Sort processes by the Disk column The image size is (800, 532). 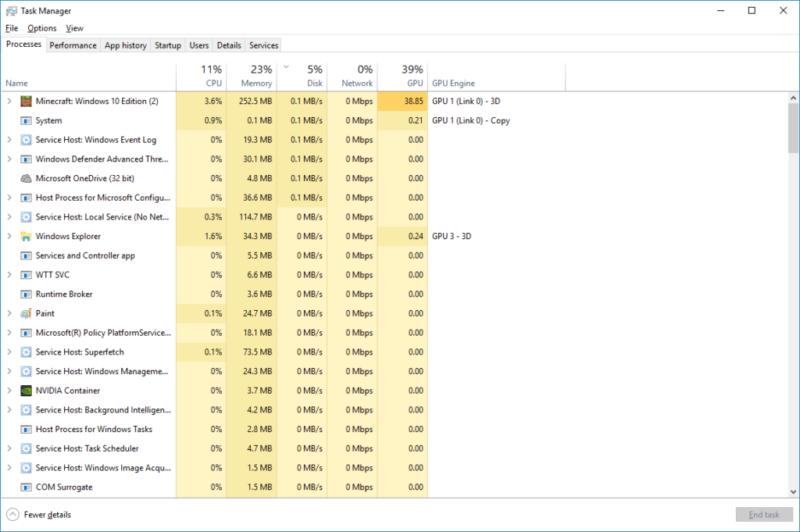[302, 77]
